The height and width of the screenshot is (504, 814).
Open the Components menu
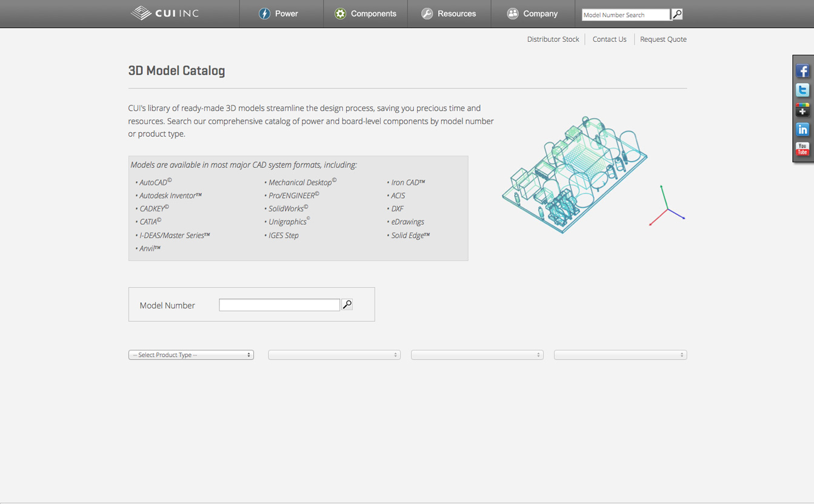365,13
